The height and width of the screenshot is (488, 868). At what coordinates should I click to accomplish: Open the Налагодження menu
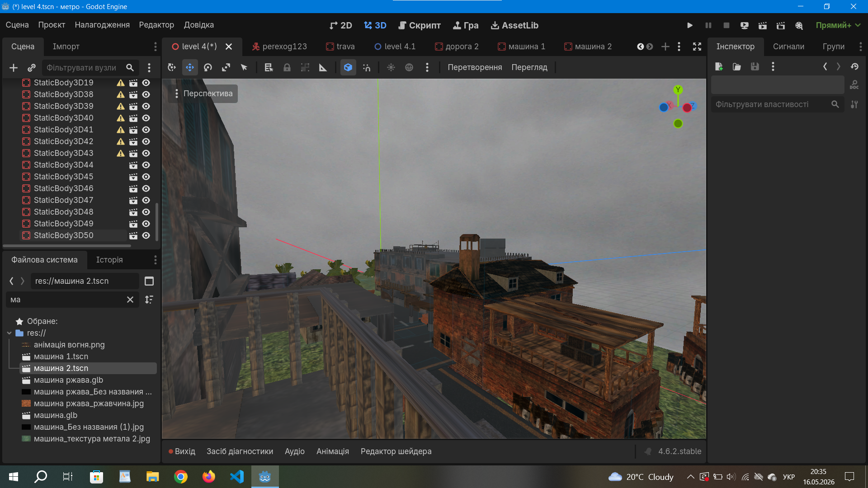102,25
